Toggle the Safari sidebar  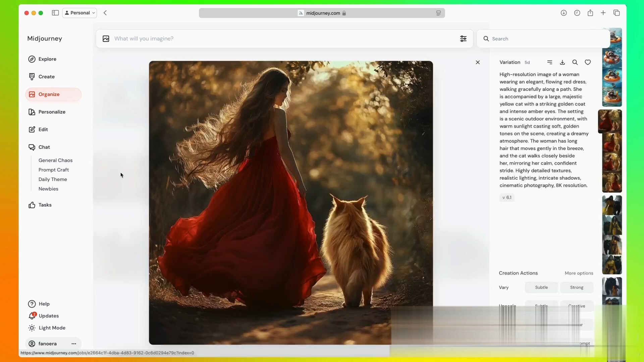55,13
